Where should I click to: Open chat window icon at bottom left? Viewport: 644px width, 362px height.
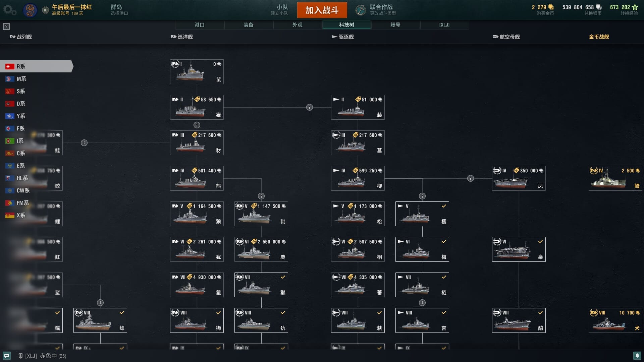7,356
